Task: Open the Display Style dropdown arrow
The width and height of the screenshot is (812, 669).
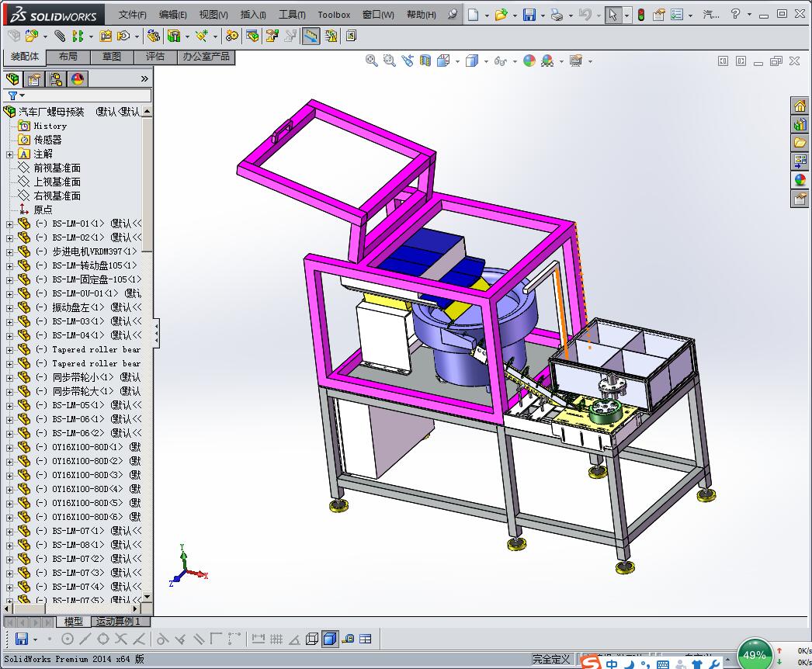Action: [486, 61]
